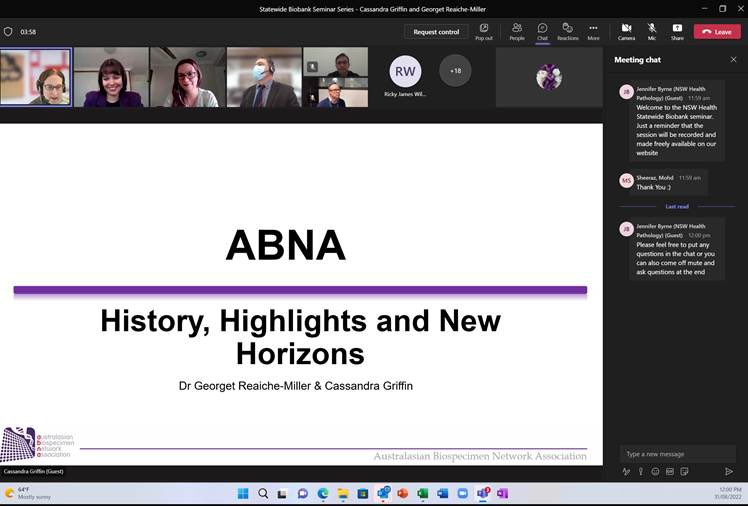
Task: Click the Request control button
Action: (x=436, y=32)
